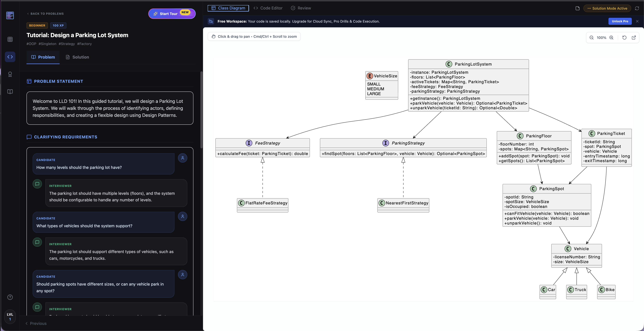Reset the diagram view
Viewport: 644px width, 331px height.
624,37
